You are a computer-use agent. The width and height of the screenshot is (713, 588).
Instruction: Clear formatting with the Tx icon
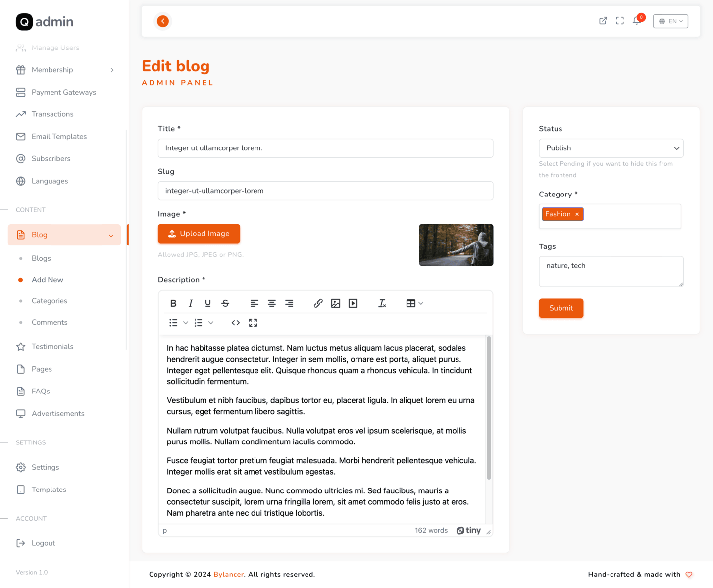tap(382, 303)
